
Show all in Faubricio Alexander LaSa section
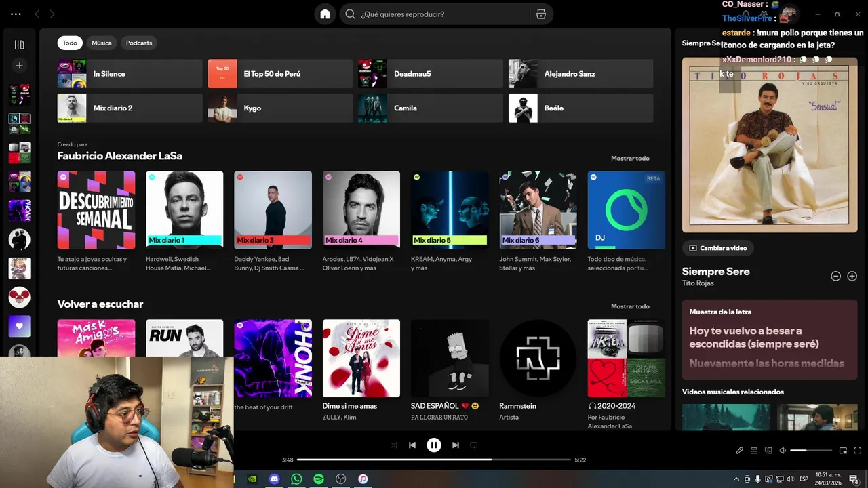pyautogui.click(x=630, y=159)
